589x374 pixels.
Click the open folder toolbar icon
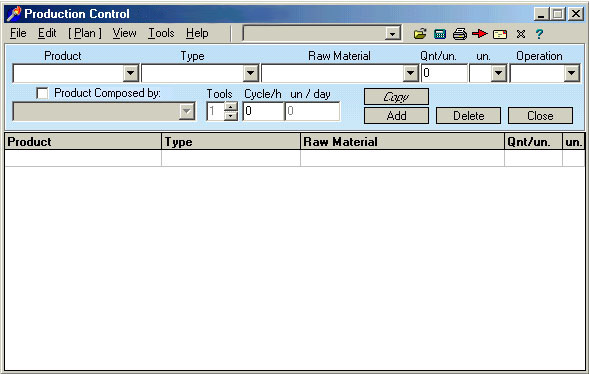420,34
